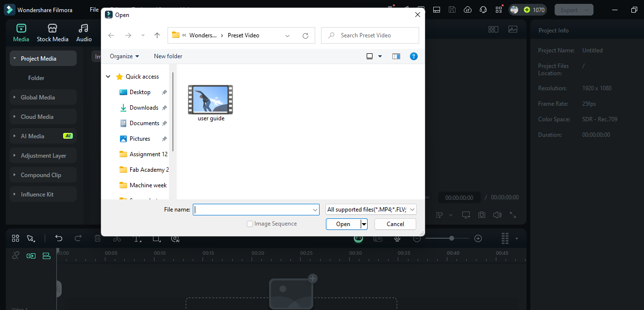644x310 pixels.
Task: Click the AI tool icon in timeline toolbar
Action: [175, 238]
